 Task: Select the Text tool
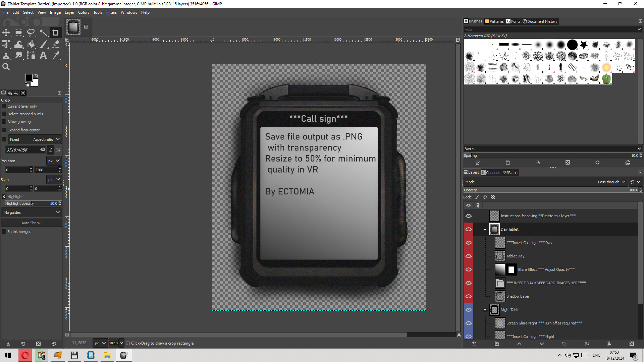point(43,56)
